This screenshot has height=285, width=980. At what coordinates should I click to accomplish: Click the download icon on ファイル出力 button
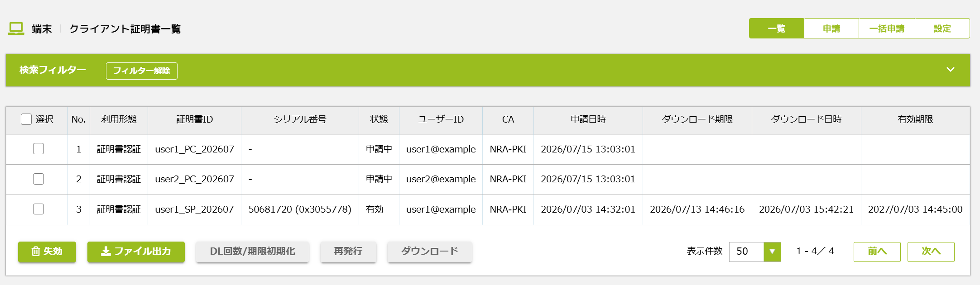(x=106, y=252)
